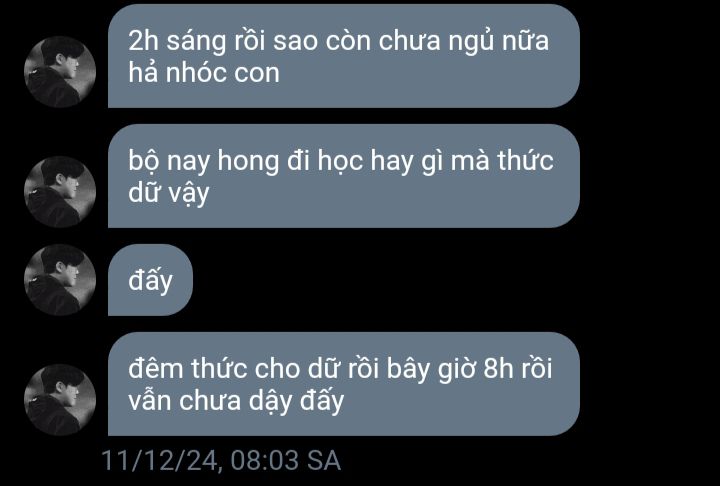Click the date "11/12/24"
Viewport: 720px width, 486px height.
tap(162, 460)
